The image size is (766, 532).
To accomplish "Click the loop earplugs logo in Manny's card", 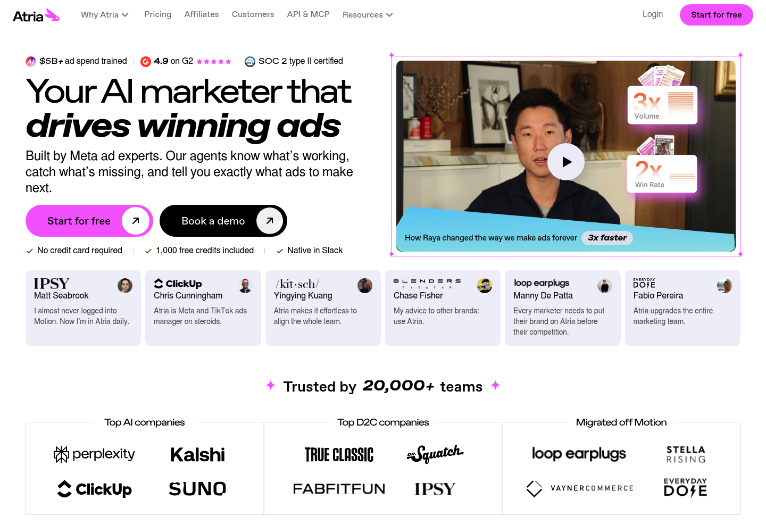I will [542, 283].
